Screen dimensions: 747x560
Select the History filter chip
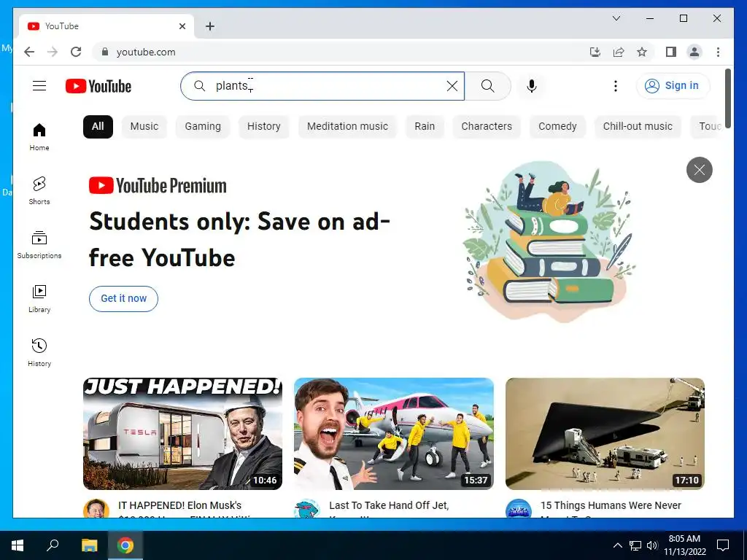click(263, 127)
